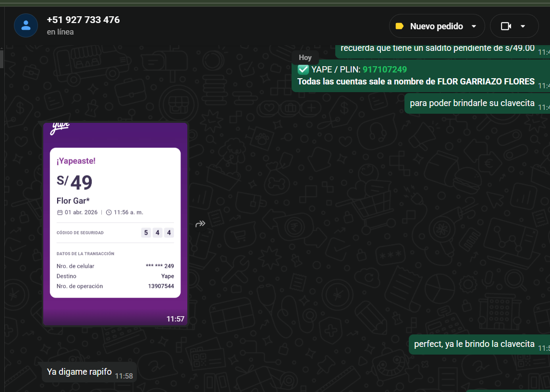Click the Hoy date chip
The image size is (550, 392).
pos(305,58)
